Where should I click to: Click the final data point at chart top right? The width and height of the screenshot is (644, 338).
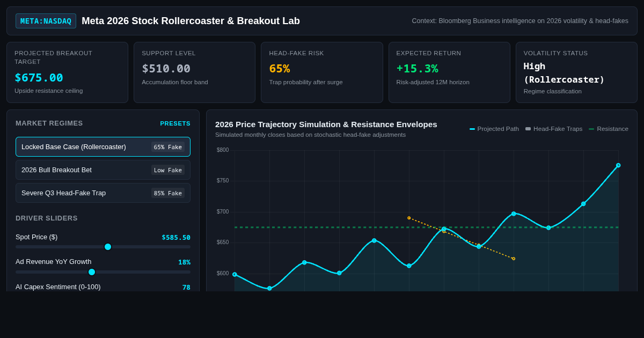pyautogui.click(x=618, y=165)
